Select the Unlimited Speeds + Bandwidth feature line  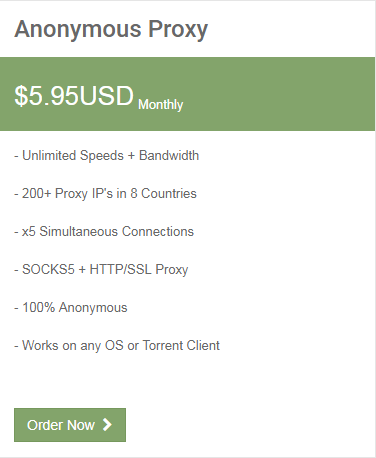click(107, 156)
